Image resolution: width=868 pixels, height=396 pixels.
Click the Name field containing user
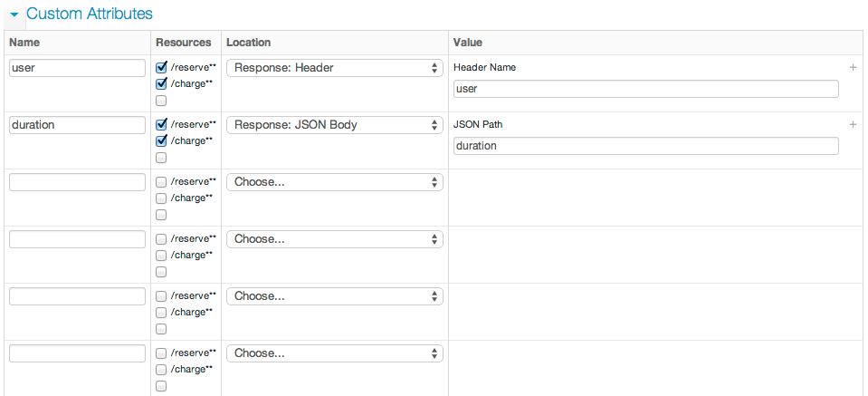tap(78, 68)
